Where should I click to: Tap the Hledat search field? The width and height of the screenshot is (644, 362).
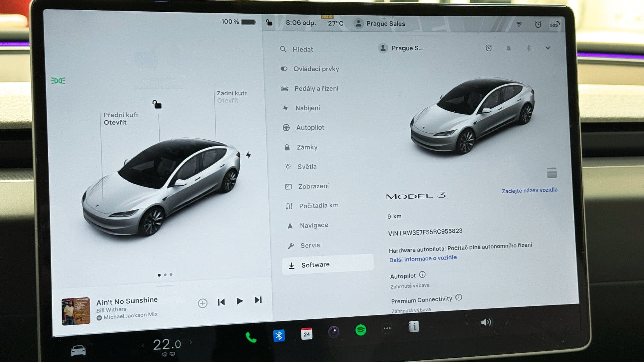(302, 49)
